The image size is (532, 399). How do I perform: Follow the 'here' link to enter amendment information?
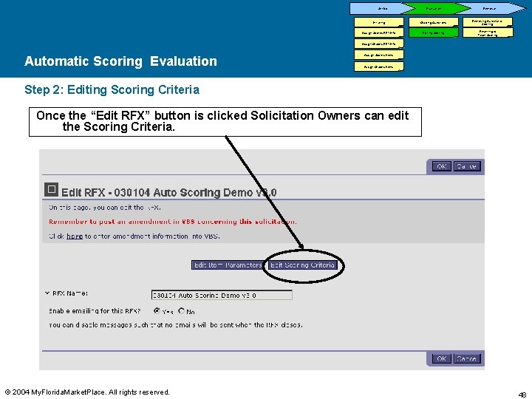pos(75,236)
